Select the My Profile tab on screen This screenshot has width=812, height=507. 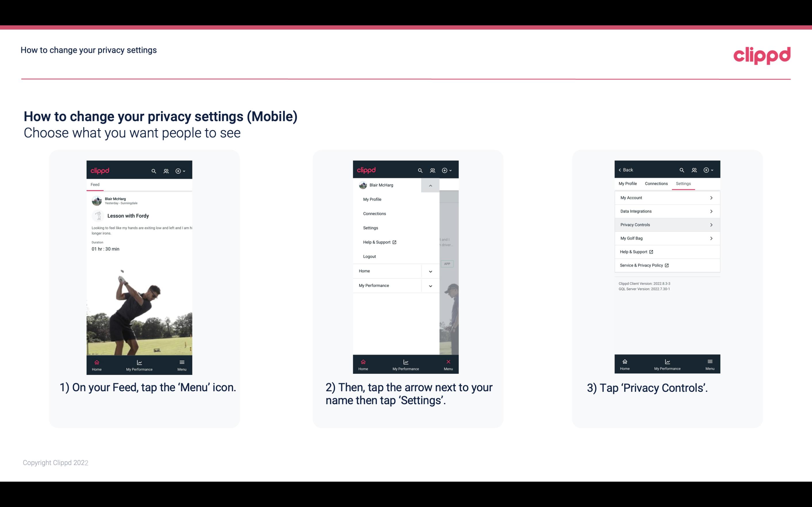(628, 183)
